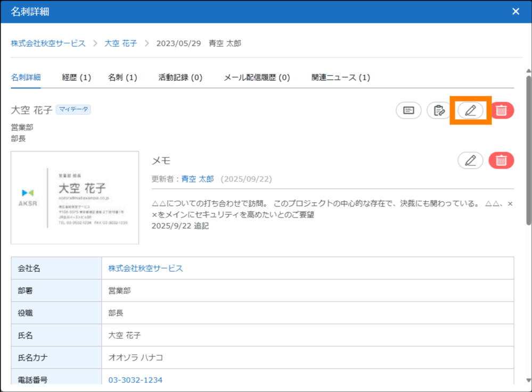The height and width of the screenshot is (392, 532).
Task: Edit the memo with its pencil icon
Action: (x=470, y=161)
